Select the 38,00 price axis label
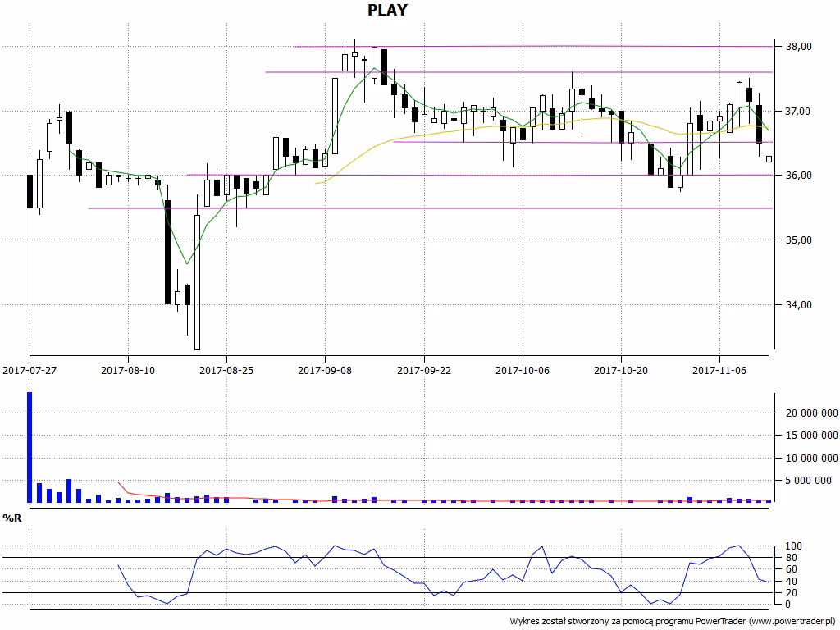This screenshot has height=630, width=840. click(x=799, y=47)
